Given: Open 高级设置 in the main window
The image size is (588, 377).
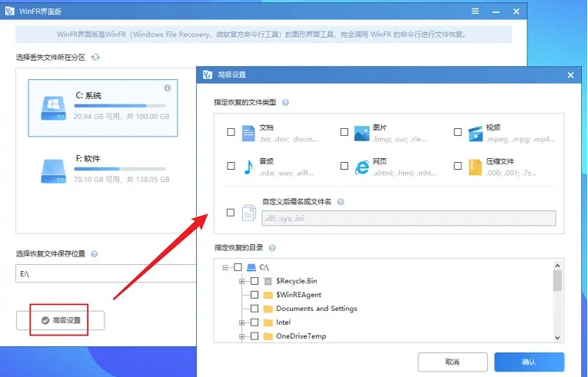Looking at the screenshot, I should point(61,320).
